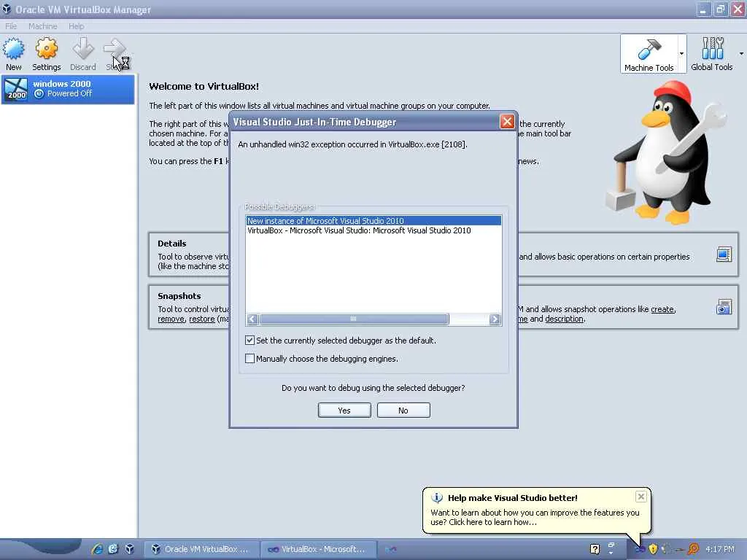Click the Discard toolbar icon
The width and height of the screenshot is (747, 560).
pos(83,49)
